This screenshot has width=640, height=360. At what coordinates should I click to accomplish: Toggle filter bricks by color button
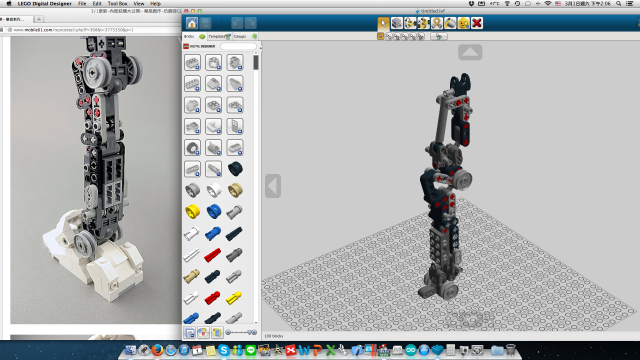pos(203,333)
